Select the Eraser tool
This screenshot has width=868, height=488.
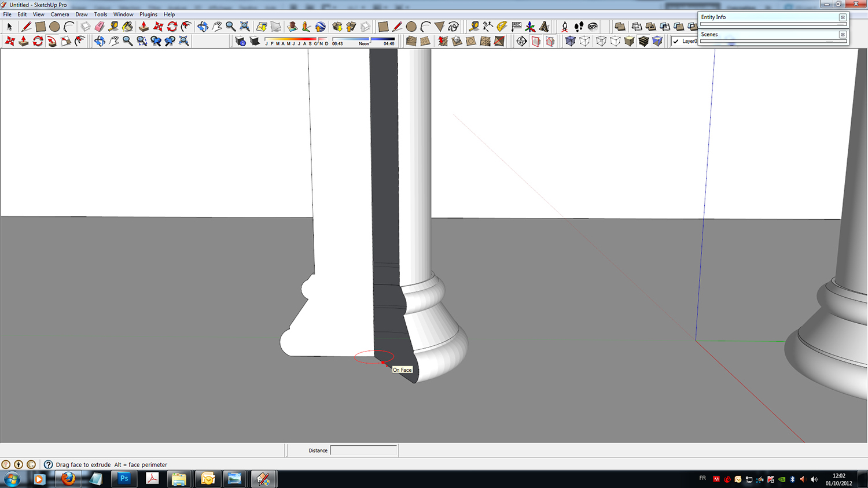click(99, 27)
